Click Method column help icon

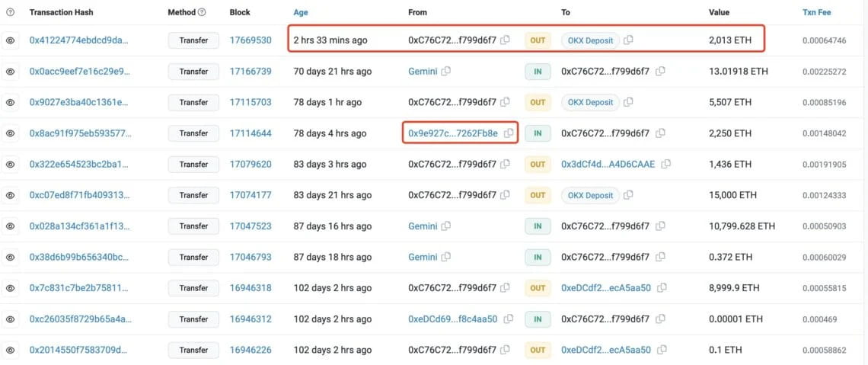[x=202, y=12]
